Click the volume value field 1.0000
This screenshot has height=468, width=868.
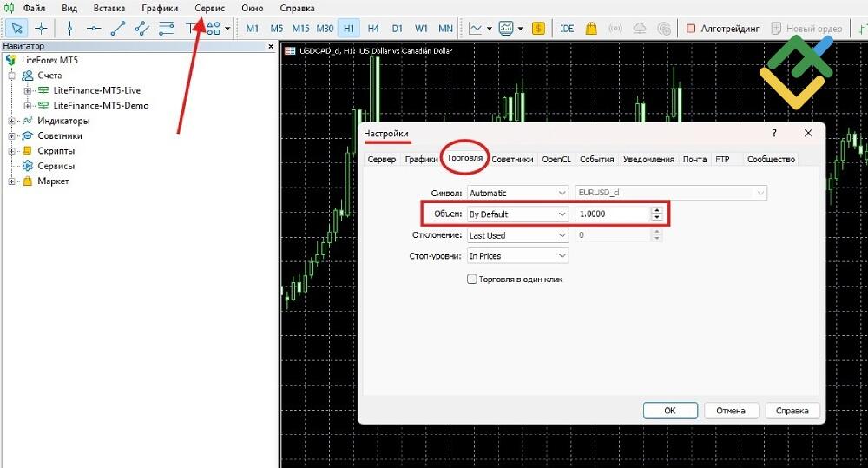click(612, 214)
